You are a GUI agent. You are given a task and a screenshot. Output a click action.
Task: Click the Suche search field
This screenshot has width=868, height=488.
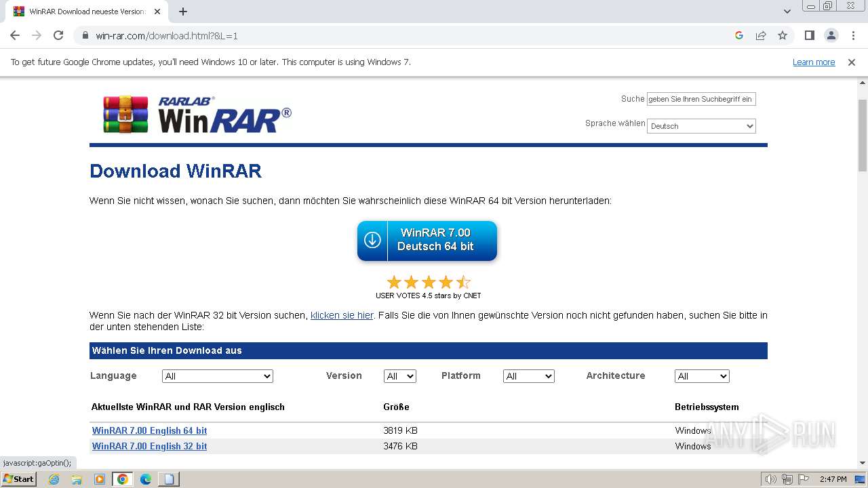tap(701, 99)
